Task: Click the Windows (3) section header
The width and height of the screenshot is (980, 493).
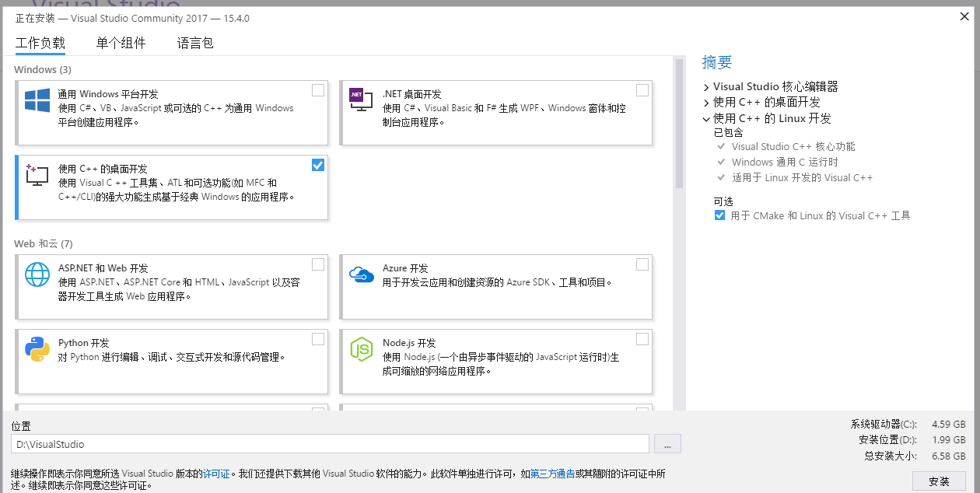Action: click(43, 70)
